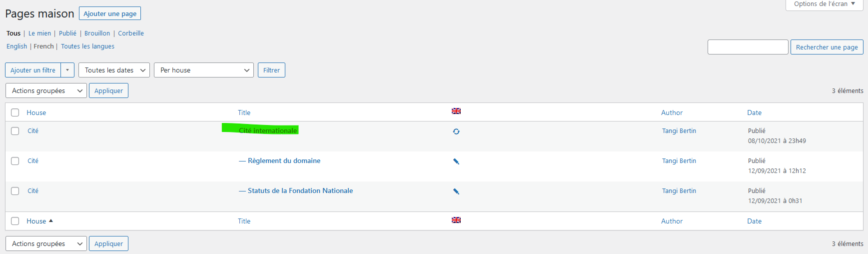This screenshot has height=254, width=868.
Task: Open Statuts de la Fondation Nationale page
Action: click(x=300, y=190)
